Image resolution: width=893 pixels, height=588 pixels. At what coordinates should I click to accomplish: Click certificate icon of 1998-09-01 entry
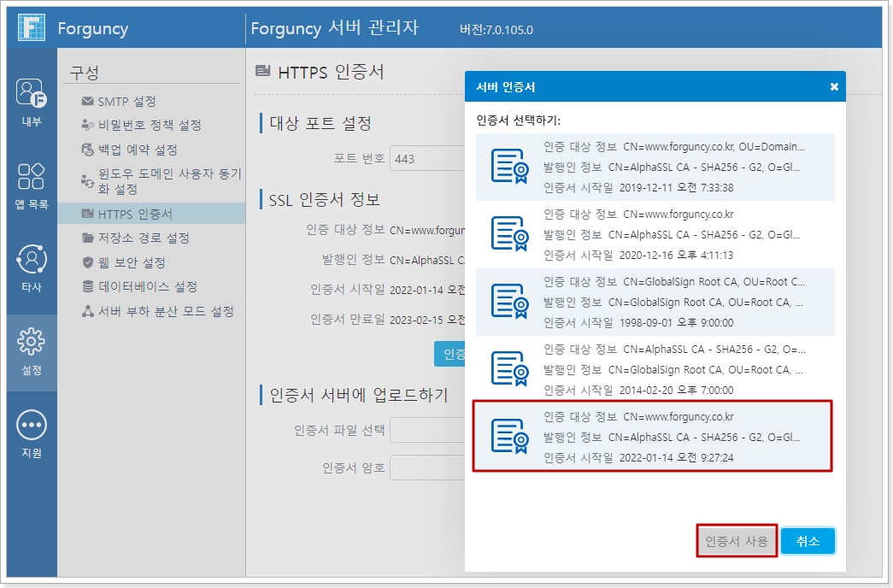509,301
